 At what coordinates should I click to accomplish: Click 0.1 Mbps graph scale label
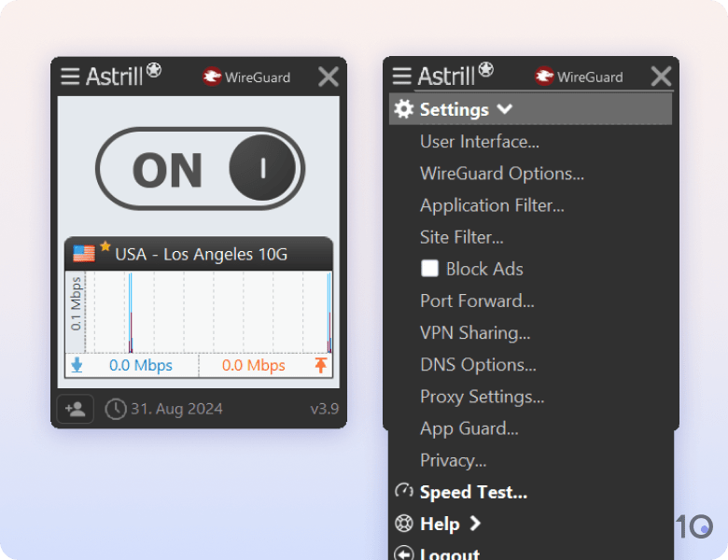tap(76, 304)
